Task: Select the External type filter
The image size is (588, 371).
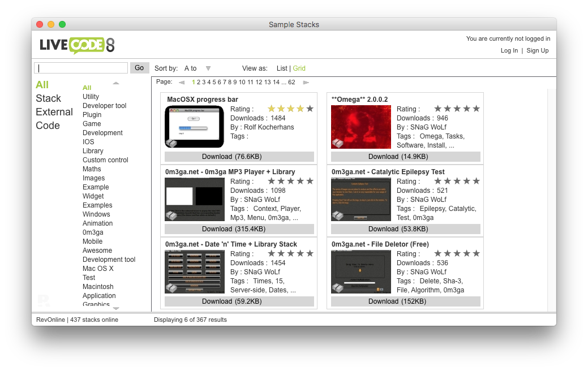Action: [x=54, y=111]
